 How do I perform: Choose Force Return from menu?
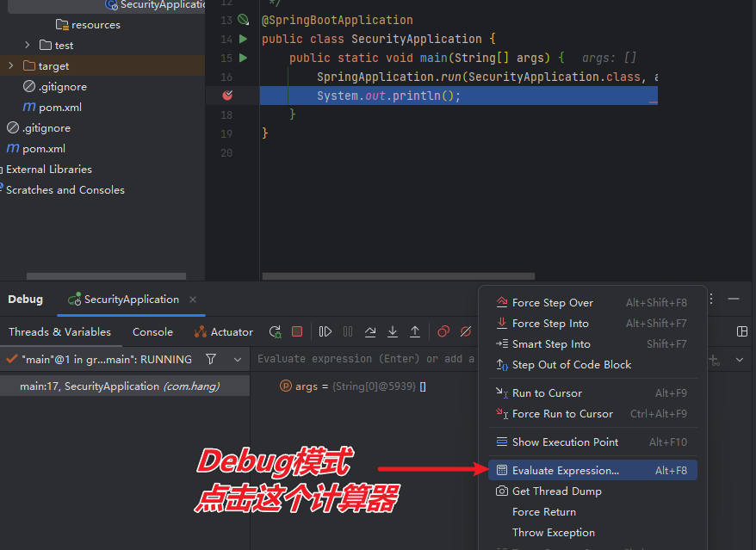tap(592, 512)
